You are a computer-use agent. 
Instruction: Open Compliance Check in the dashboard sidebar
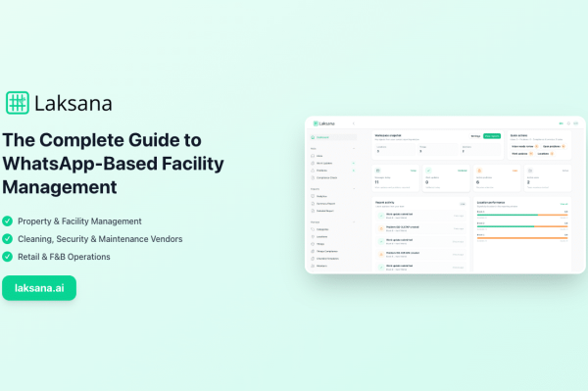(x=332, y=177)
